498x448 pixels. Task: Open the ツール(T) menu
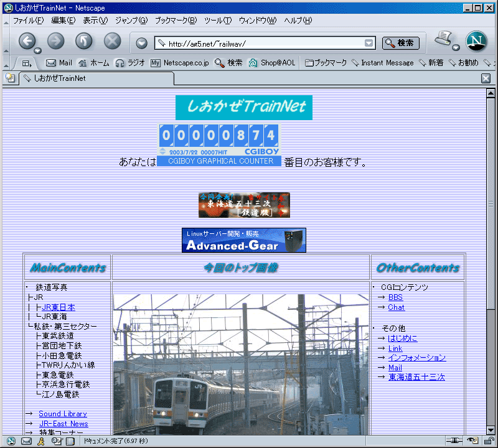218,21
